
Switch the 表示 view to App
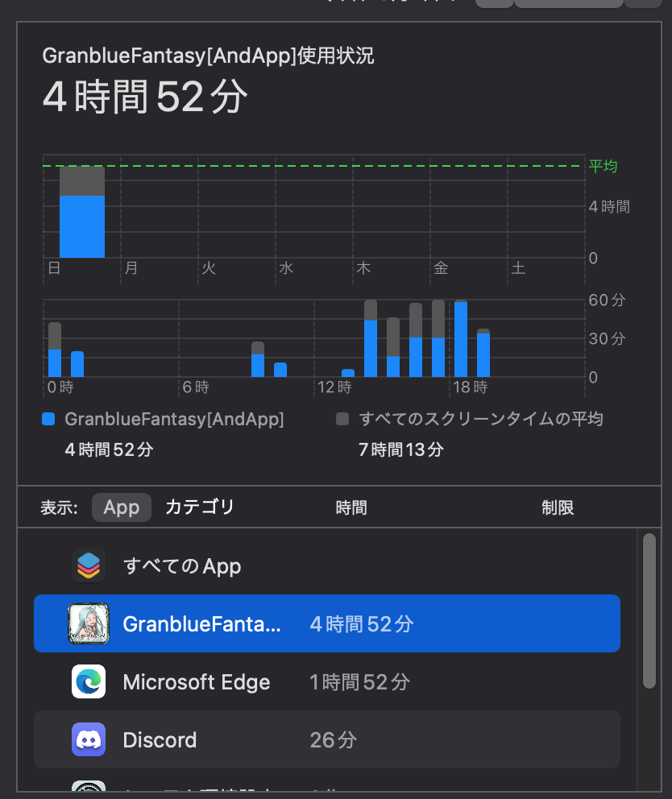click(x=122, y=507)
